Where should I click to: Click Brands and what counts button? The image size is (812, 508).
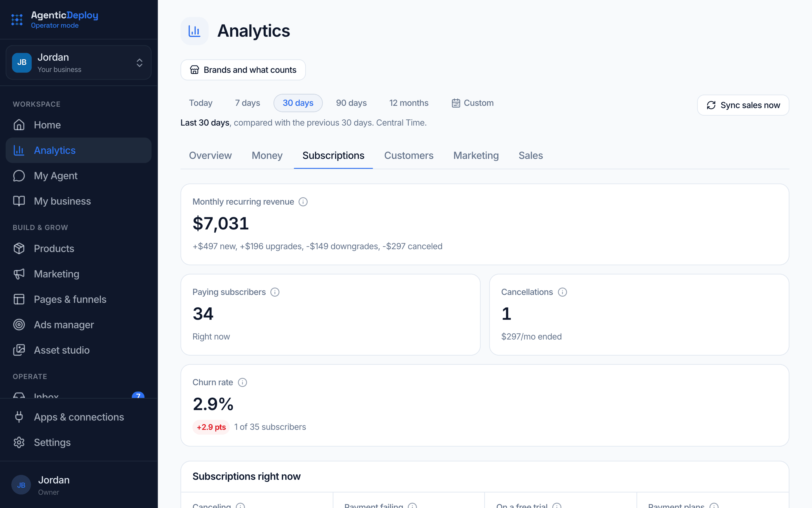(x=243, y=70)
